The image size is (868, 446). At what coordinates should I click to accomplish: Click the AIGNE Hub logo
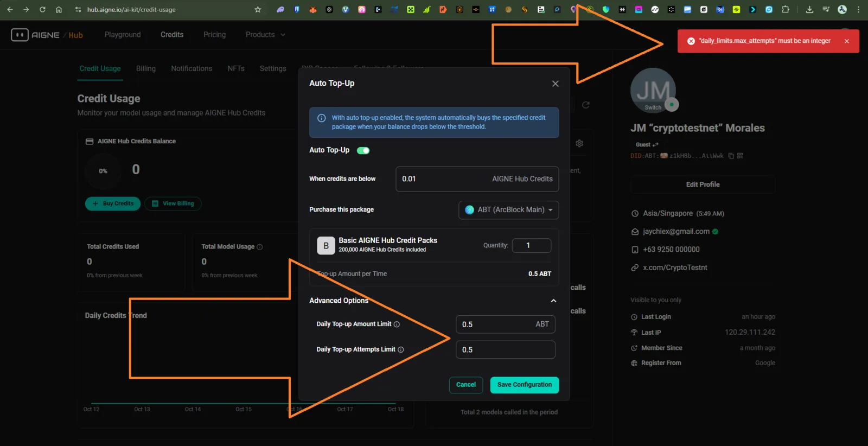pos(47,35)
